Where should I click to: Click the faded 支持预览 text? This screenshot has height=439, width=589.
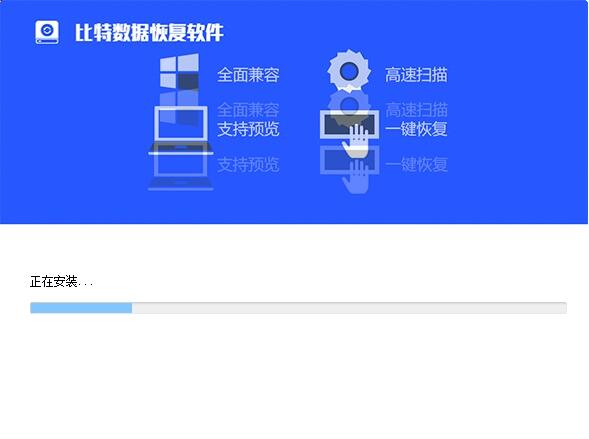248,164
